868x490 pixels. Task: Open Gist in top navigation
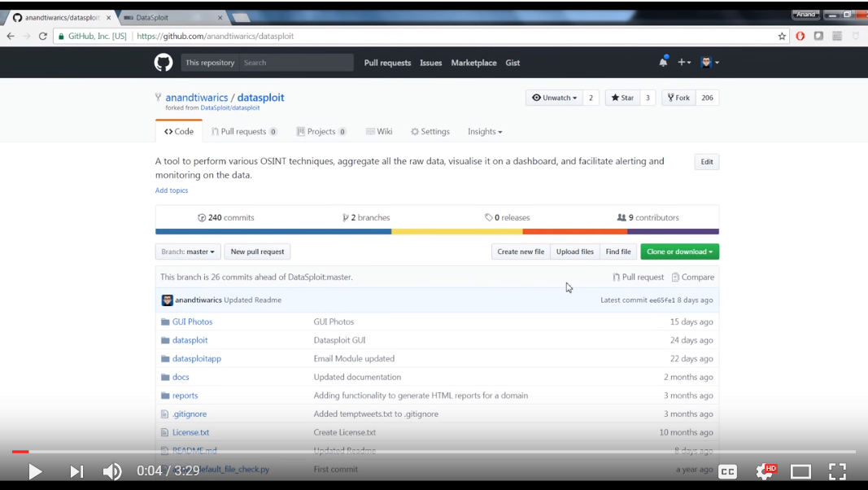point(513,63)
